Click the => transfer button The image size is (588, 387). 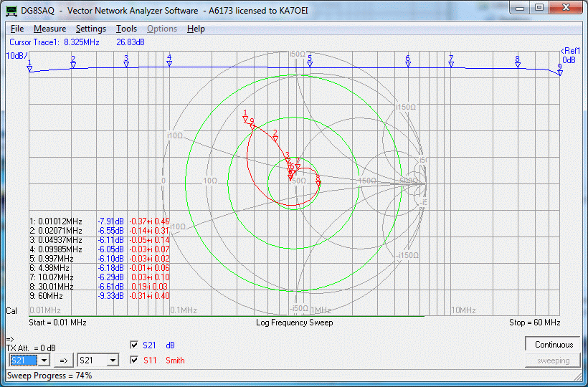(64, 360)
